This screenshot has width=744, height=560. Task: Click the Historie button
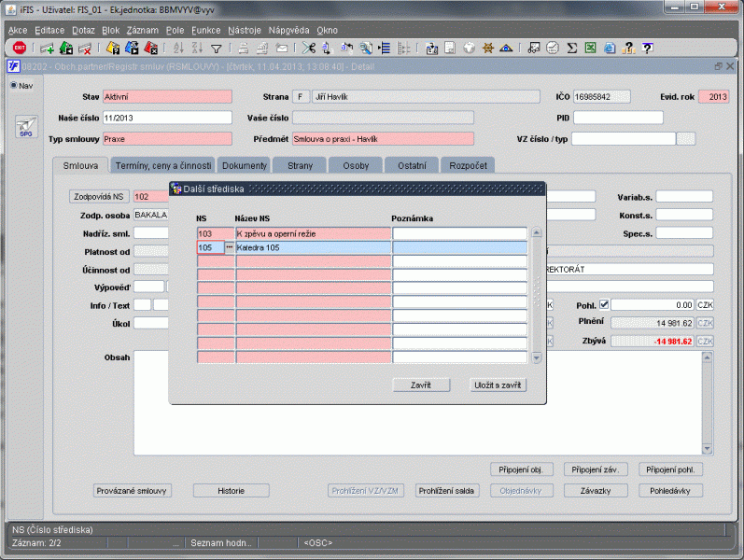pos(231,490)
